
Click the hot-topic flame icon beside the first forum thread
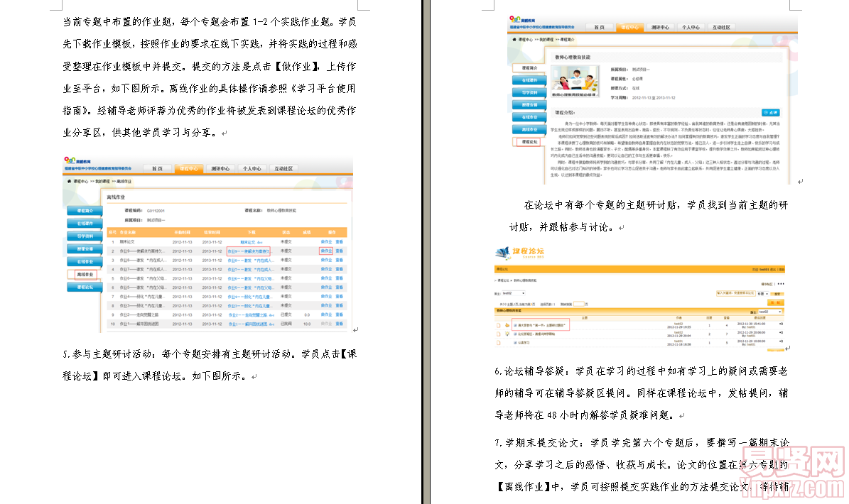[x=507, y=326]
